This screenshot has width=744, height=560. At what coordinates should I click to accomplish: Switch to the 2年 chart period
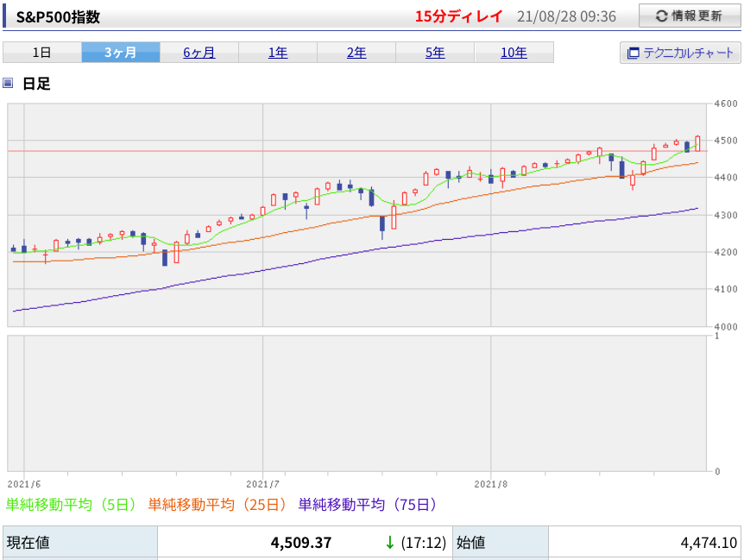pyautogui.click(x=356, y=52)
